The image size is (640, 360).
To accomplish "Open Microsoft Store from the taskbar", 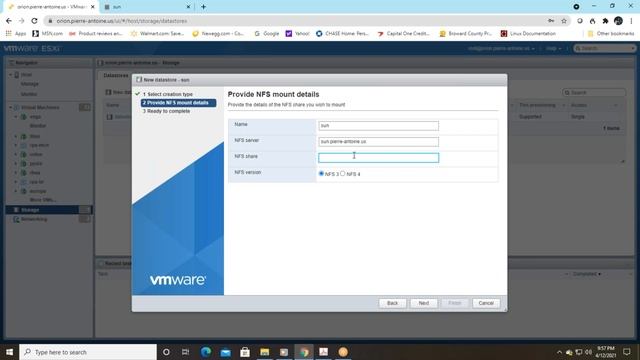I will (x=245, y=352).
